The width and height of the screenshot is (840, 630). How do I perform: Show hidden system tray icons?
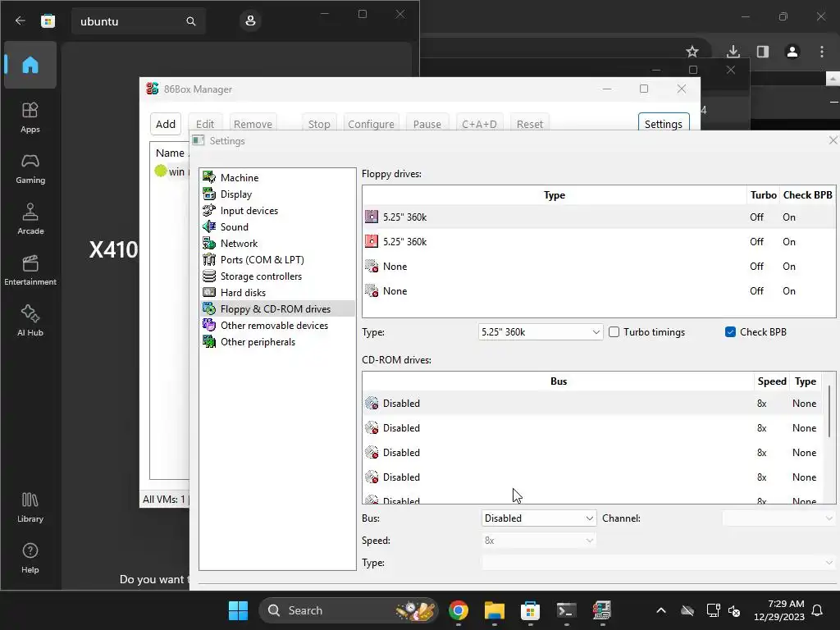tap(661, 610)
